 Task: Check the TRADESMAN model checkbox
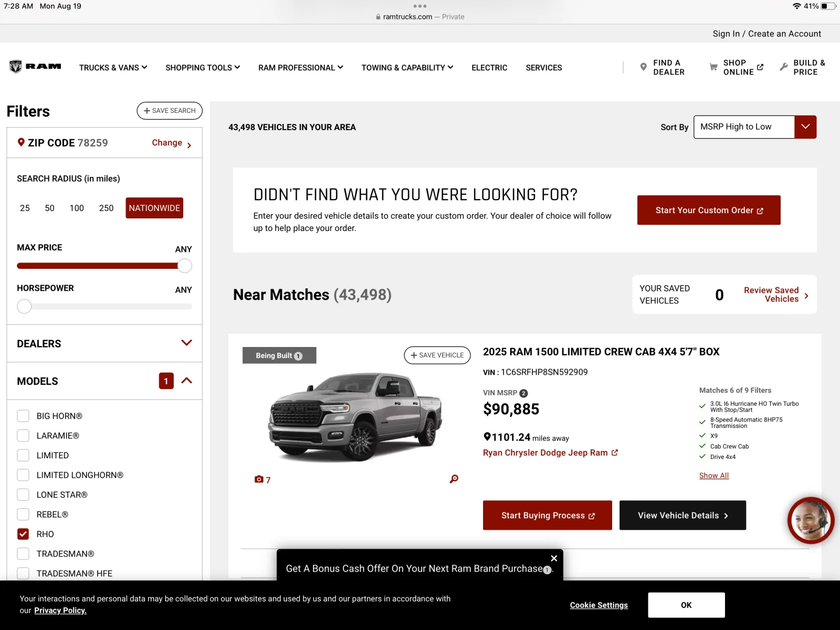click(x=23, y=554)
